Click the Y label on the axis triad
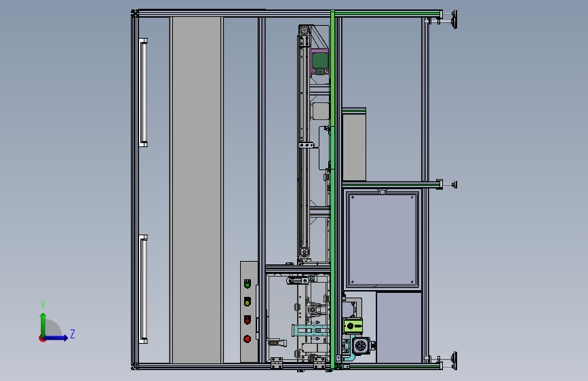 pyautogui.click(x=43, y=305)
